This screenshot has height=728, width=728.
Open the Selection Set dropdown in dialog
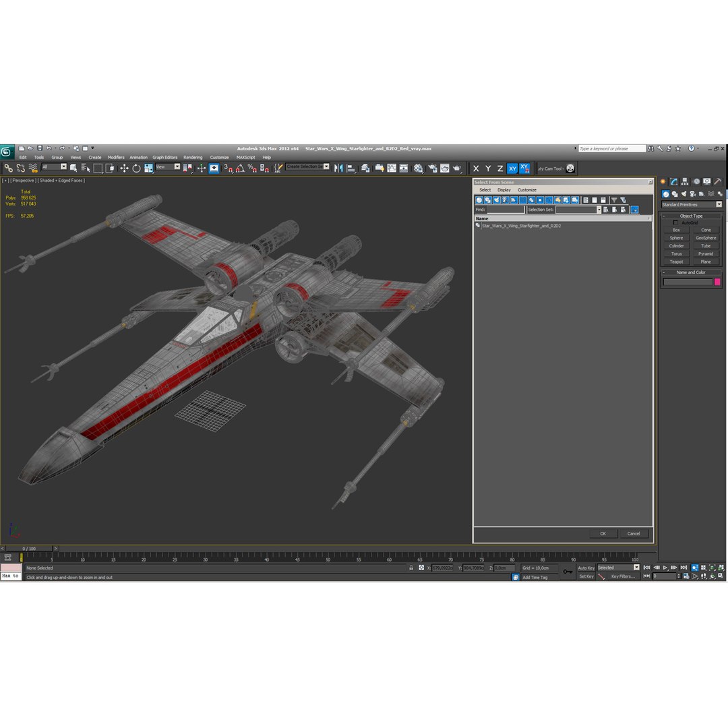[x=578, y=210]
